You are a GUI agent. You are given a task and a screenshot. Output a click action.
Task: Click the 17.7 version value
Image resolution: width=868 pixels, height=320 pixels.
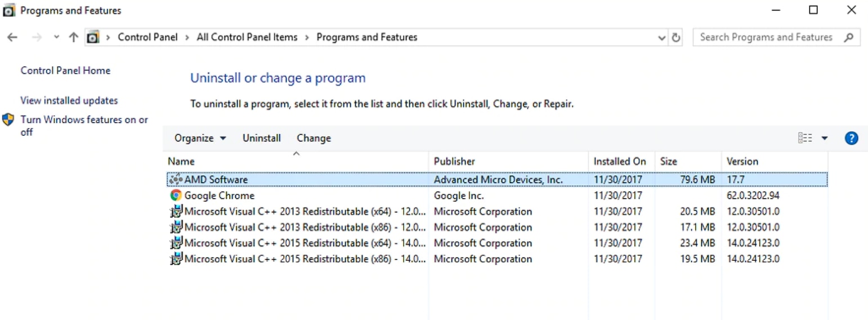click(736, 179)
